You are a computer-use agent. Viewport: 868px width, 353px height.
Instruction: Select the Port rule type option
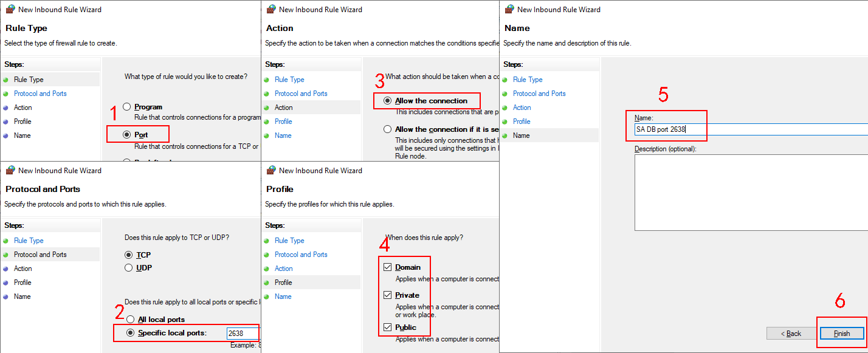[x=127, y=134]
